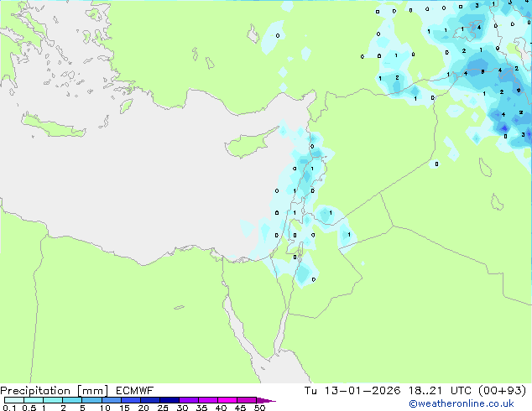Click the legend swatch between 20 and 25
The height and width of the screenshot is (411, 532).
pos(150,400)
